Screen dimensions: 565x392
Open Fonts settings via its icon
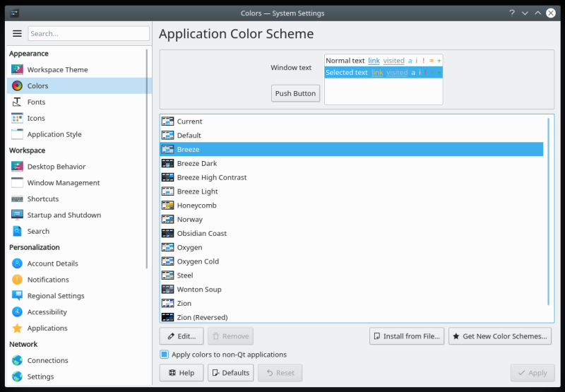coord(17,102)
